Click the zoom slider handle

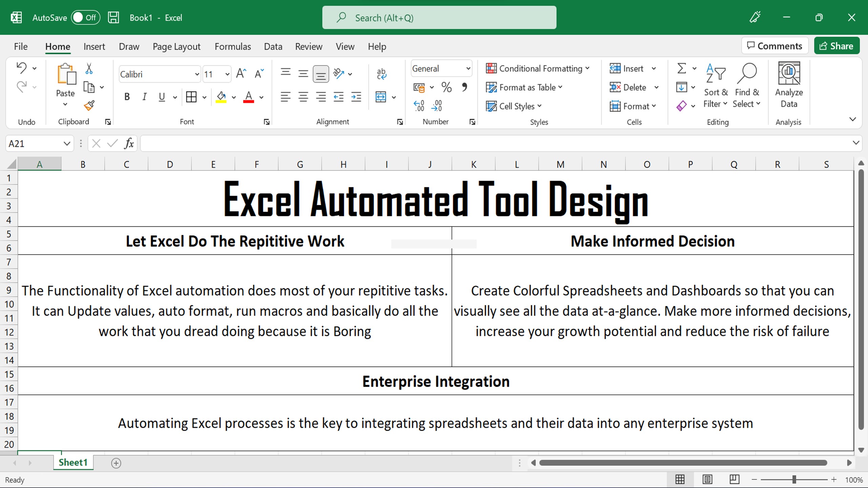tap(794, 480)
